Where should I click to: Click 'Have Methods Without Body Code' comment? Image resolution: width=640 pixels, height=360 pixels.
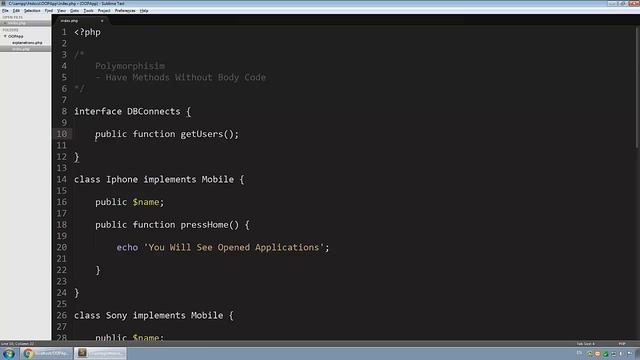click(186, 78)
